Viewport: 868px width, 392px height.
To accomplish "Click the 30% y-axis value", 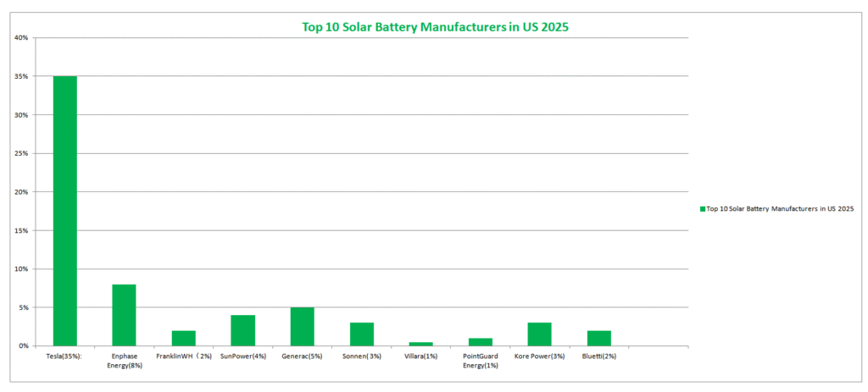I will pos(22,115).
